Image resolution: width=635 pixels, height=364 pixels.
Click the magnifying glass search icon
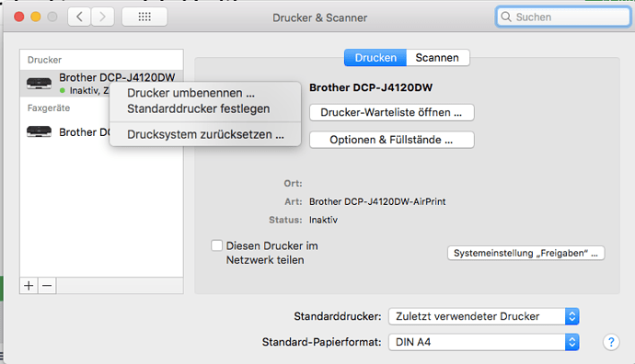tap(506, 17)
